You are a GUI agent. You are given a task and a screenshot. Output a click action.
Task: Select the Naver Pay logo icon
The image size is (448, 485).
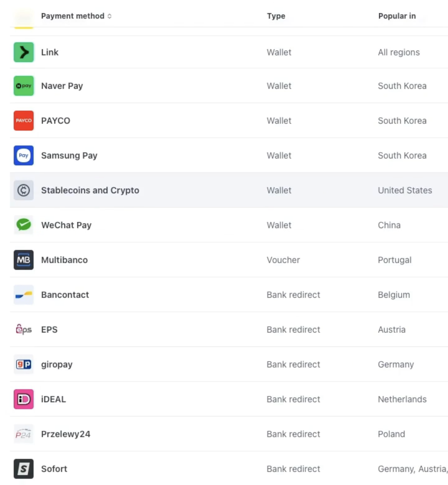(24, 86)
